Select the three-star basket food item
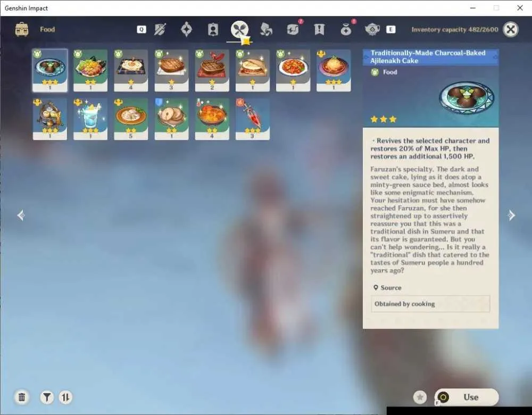Viewport: 532px width, 415px height. coord(50,119)
